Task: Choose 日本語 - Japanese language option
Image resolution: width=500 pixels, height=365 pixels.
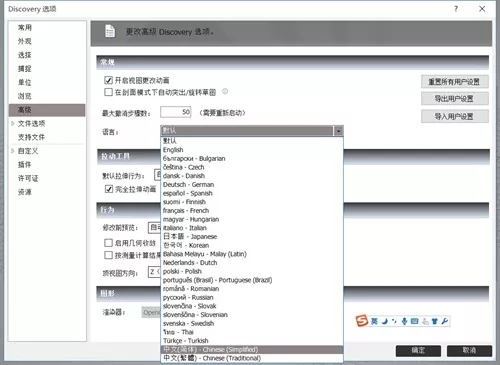Action: (x=252, y=236)
